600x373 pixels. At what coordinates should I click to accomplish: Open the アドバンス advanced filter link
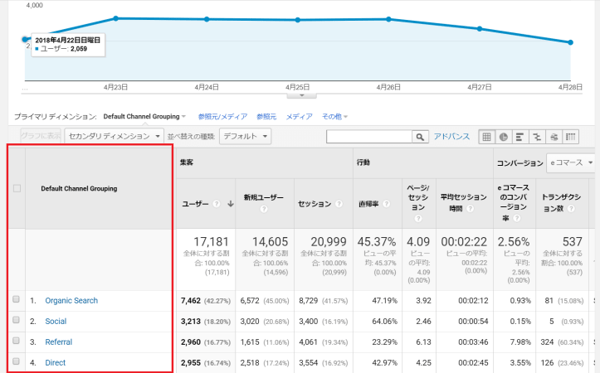(452, 137)
